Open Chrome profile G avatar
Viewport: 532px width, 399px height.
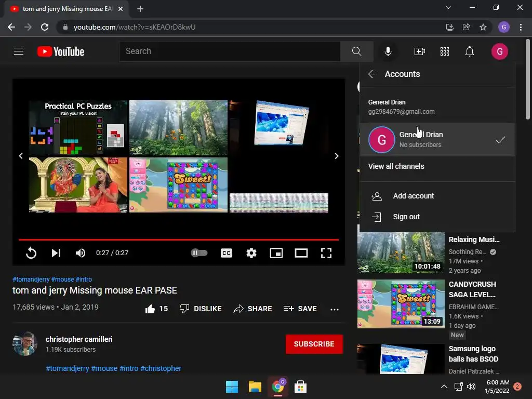click(x=504, y=27)
